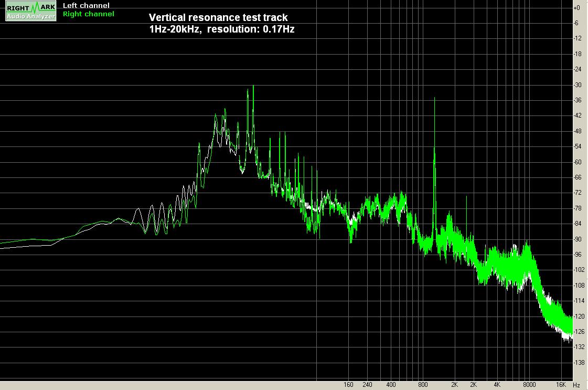The image size is (588, 390).
Task: Click the -96 dB axis label
Action: [578, 255]
